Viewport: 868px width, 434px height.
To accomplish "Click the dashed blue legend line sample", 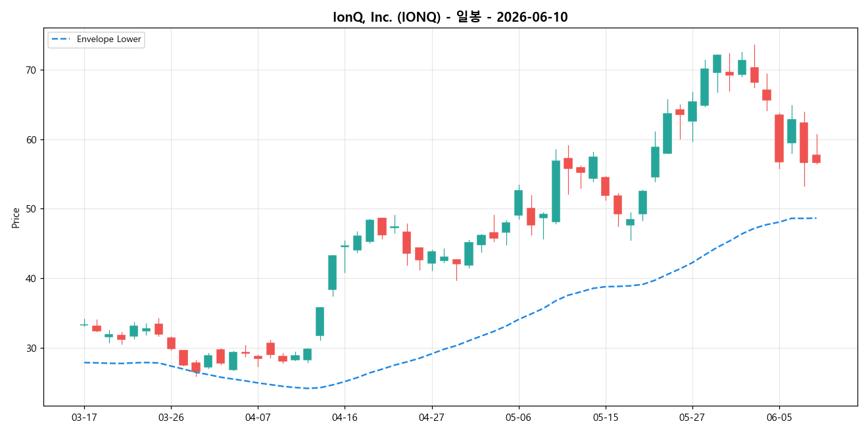I will [62, 39].
